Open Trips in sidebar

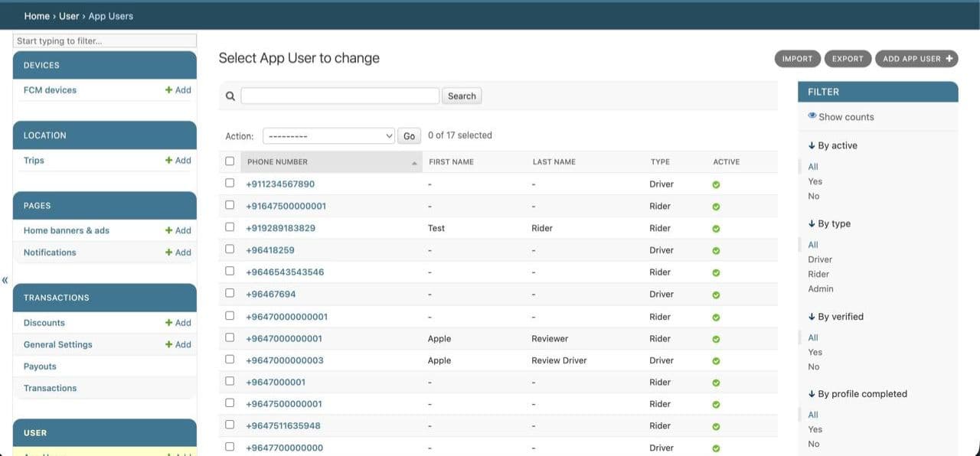coord(34,160)
